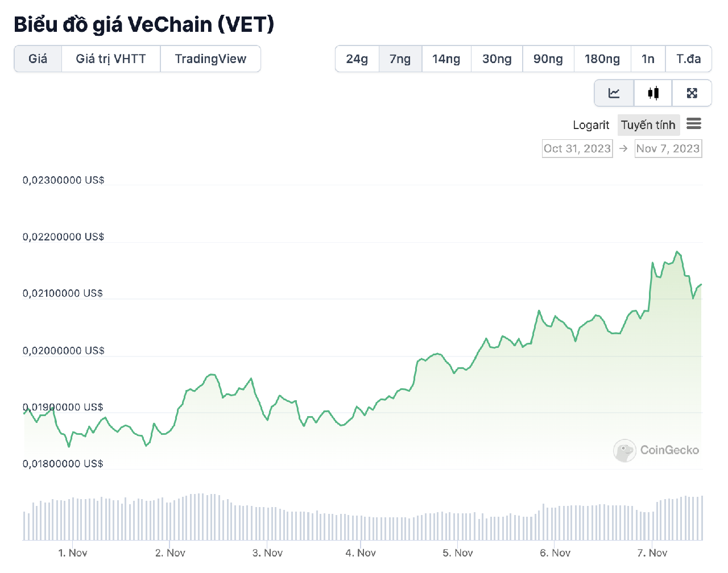This screenshot has height=573, width=728.
Task: Switch to candlestick chart icon
Action: 653,93
